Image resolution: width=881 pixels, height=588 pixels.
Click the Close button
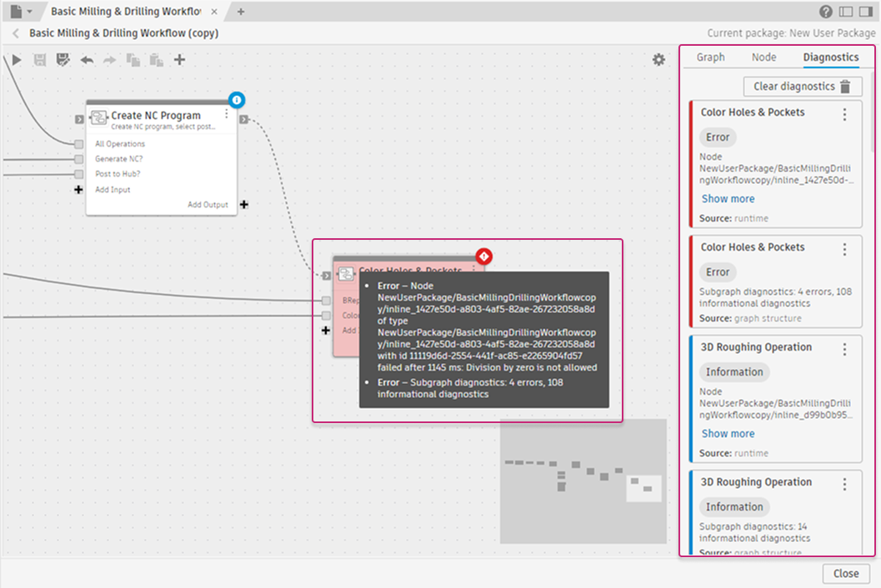click(x=846, y=573)
